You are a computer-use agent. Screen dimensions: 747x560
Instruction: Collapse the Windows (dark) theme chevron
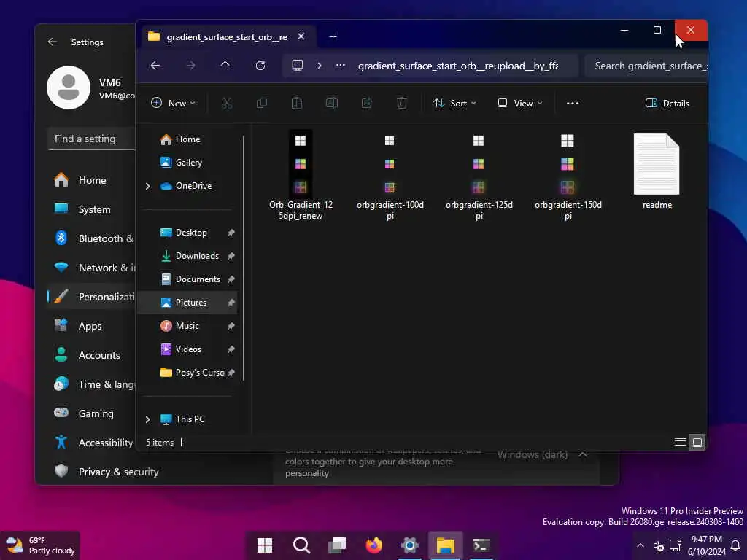tap(583, 455)
